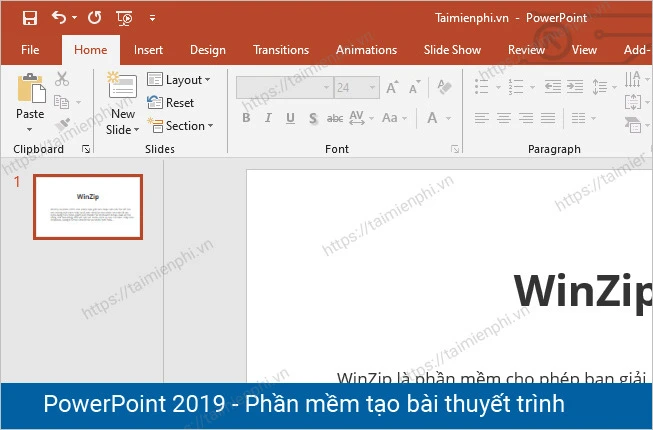Screen dimensions: 653x430
Task: Toggle Bold formatting
Action: pyautogui.click(x=246, y=118)
